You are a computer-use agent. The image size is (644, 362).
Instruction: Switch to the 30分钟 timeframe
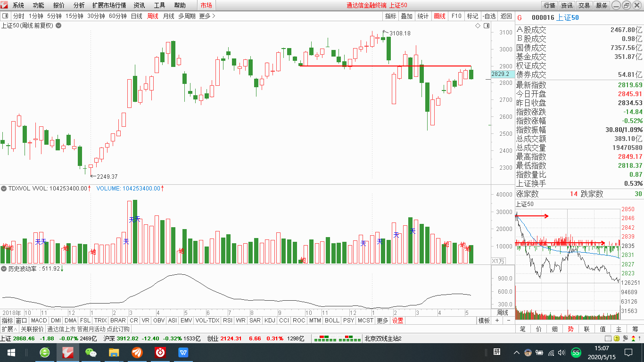pos(96,16)
